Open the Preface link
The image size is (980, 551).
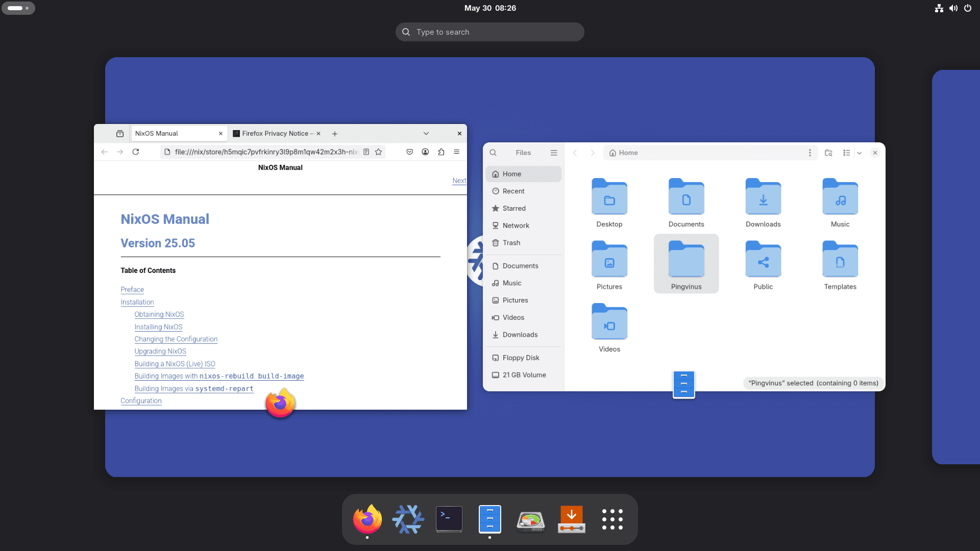[132, 289]
